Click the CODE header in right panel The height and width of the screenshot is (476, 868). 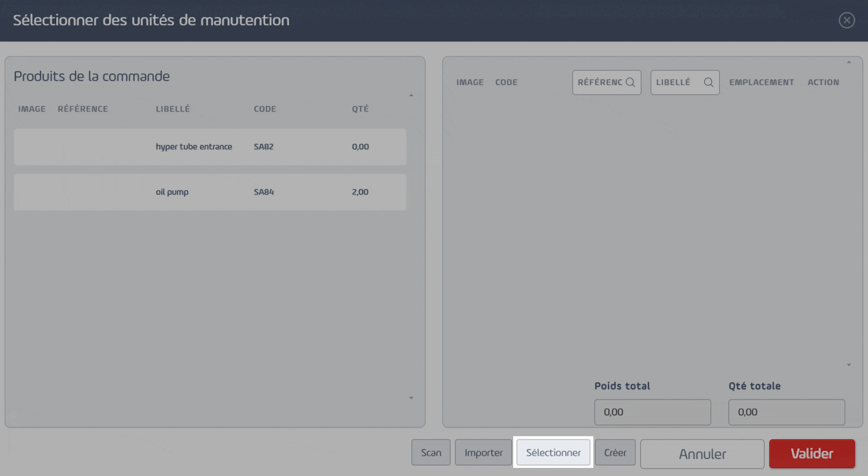[506, 82]
